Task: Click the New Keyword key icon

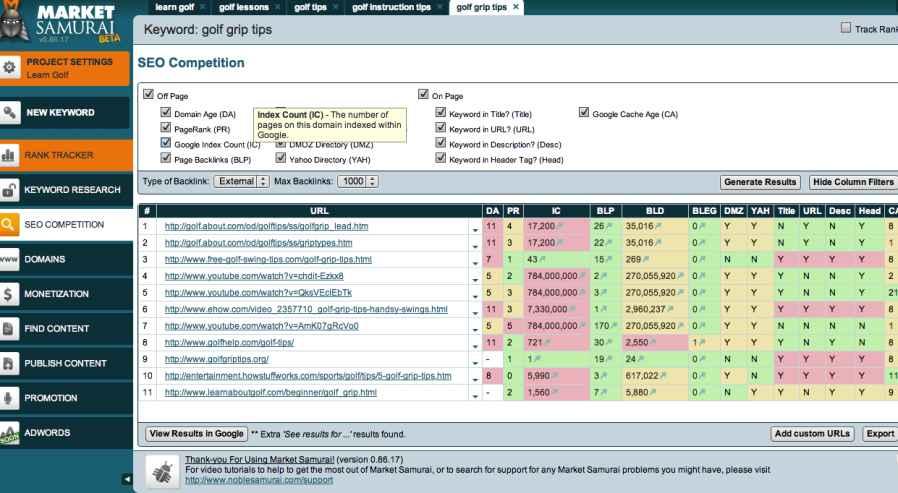Action: click(x=12, y=113)
